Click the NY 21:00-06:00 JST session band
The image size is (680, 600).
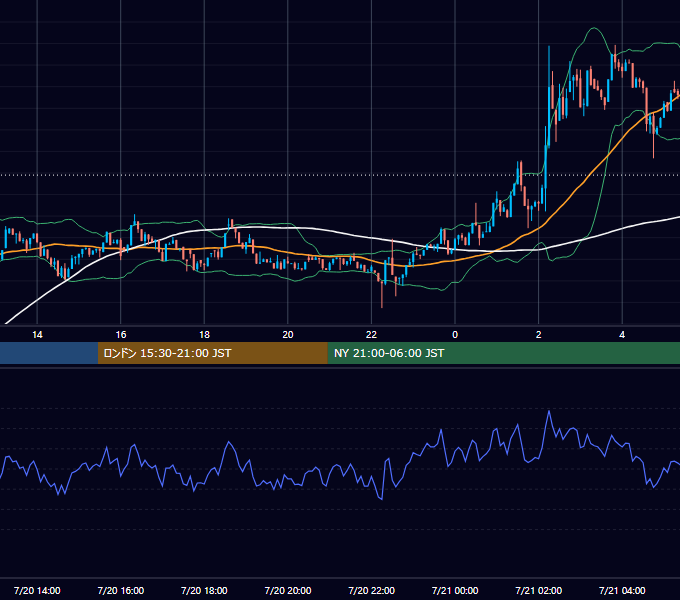[503, 353]
